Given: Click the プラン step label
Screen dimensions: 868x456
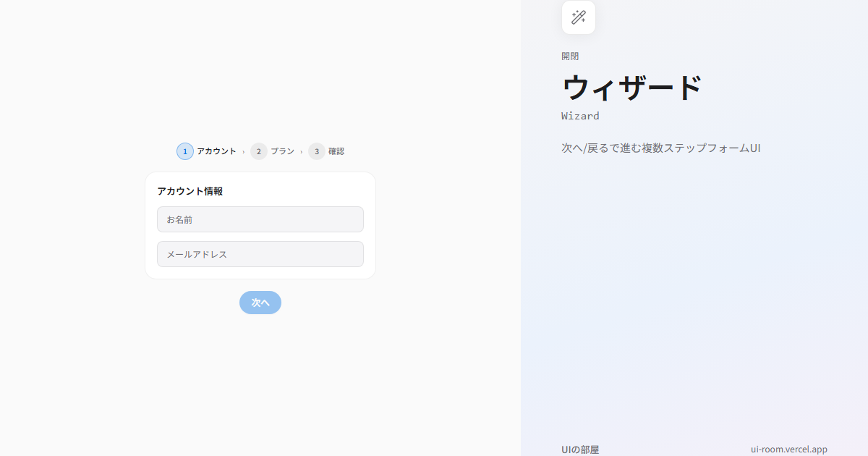Looking at the screenshot, I should [x=282, y=151].
